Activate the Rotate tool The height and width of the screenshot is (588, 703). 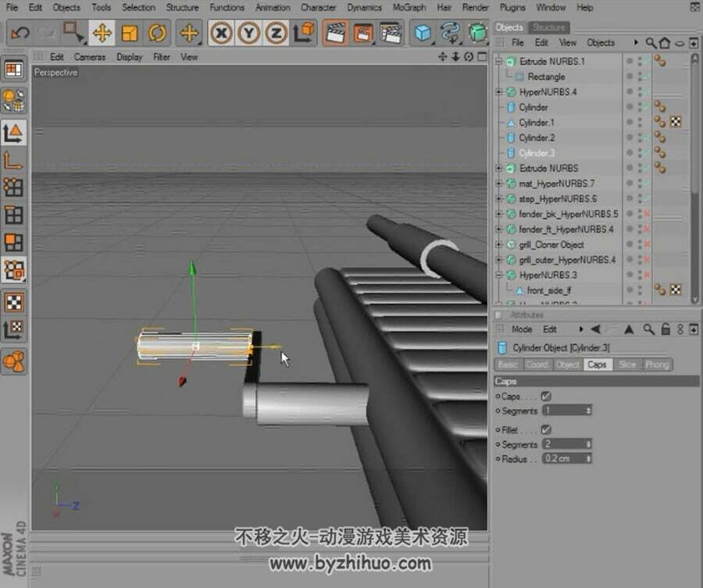click(157, 33)
